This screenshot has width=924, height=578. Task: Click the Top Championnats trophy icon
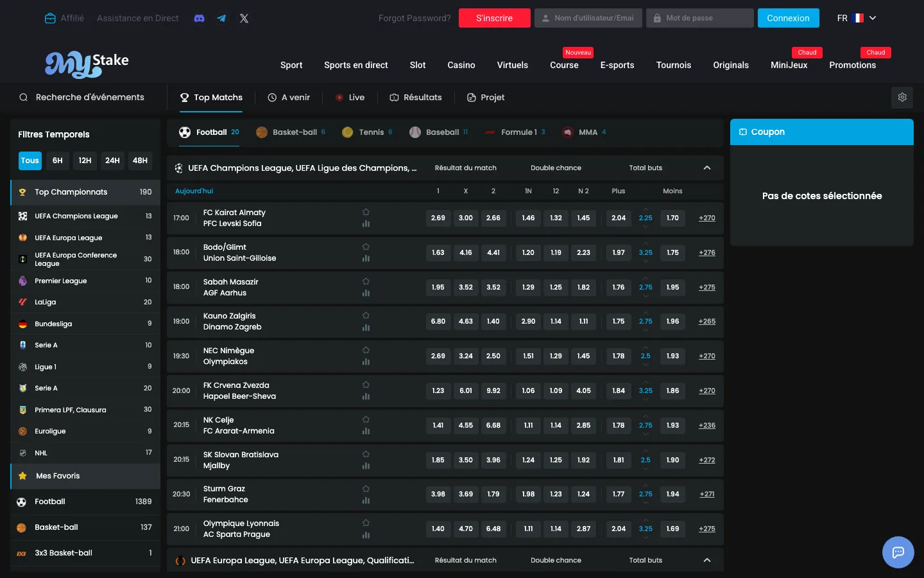(22, 192)
